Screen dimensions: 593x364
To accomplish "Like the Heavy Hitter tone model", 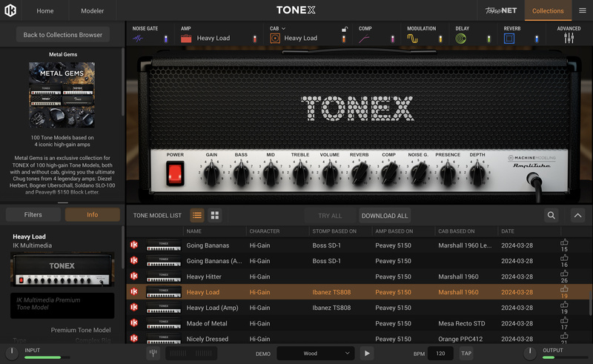I will coord(564,274).
